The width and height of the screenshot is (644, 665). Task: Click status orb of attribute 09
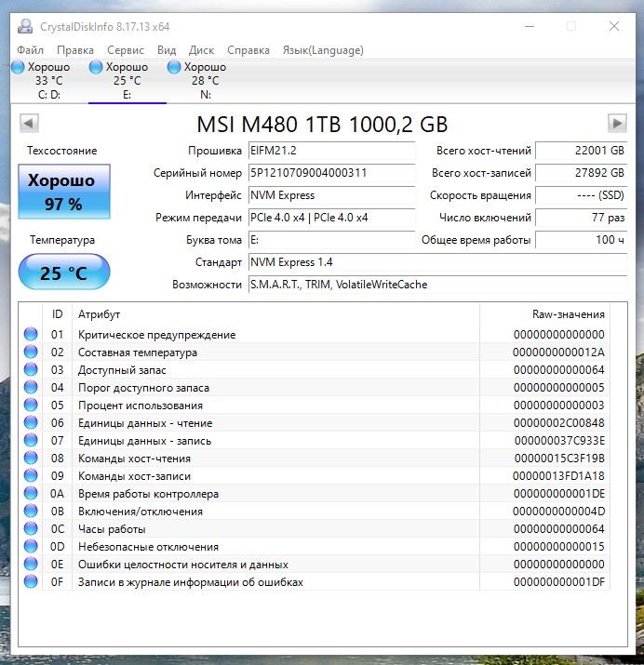pos(31,476)
